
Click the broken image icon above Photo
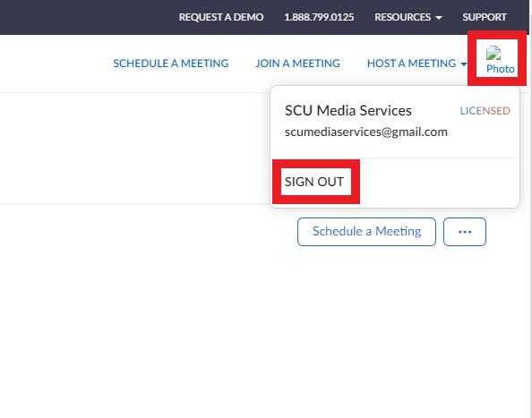click(493, 53)
